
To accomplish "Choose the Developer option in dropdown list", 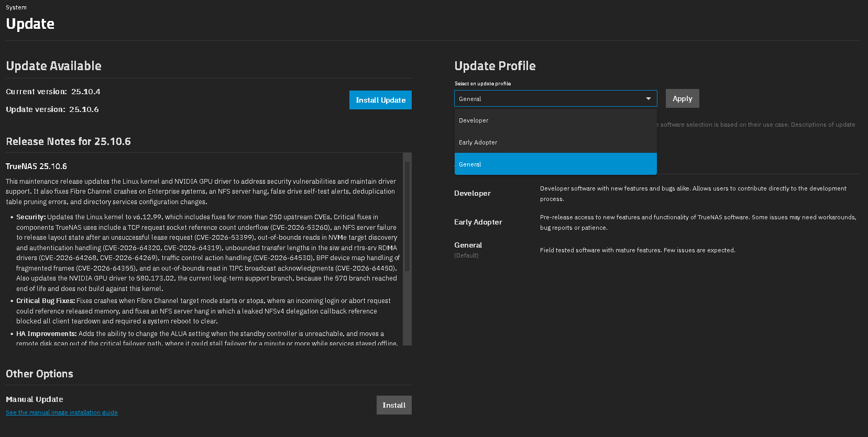I will (x=555, y=120).
